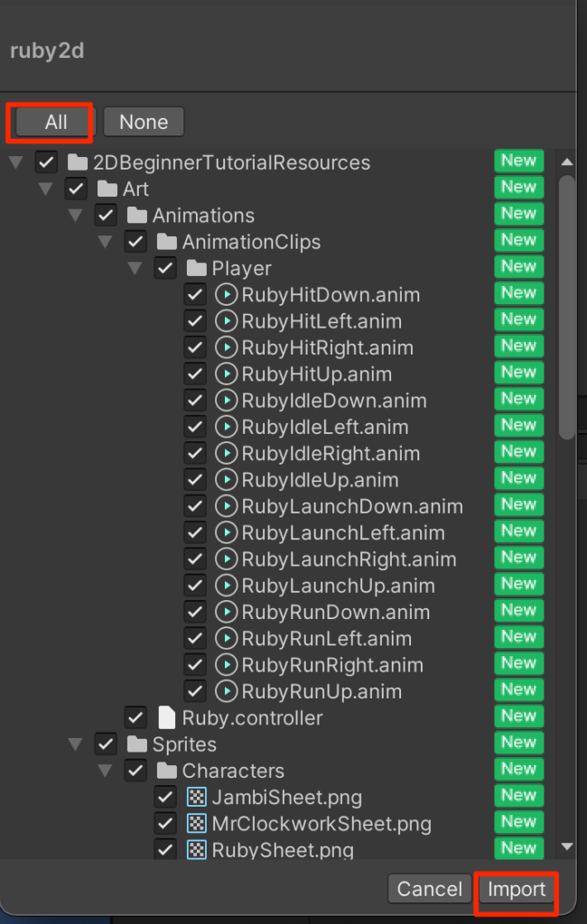This screenshot has width=587, height=924.
Task: Toggle the Sprites folder checkbox
Action: tap(106, 744)
